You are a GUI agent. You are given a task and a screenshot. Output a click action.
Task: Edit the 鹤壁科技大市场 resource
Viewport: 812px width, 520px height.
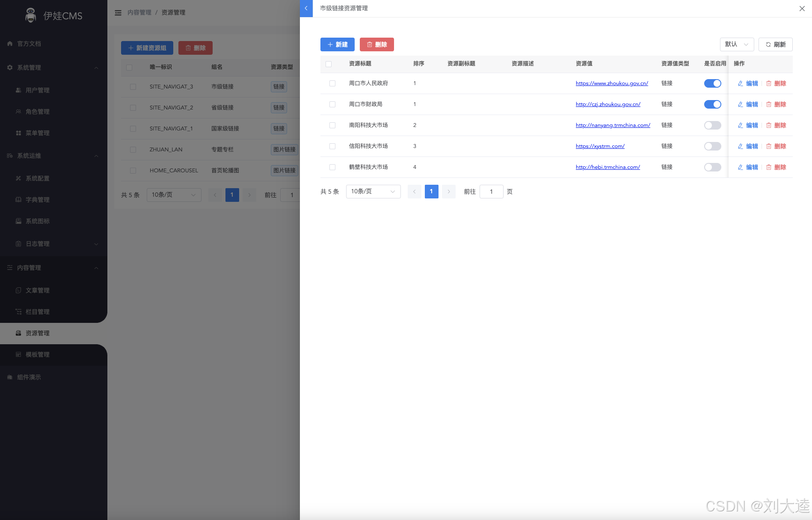[748, 167]
